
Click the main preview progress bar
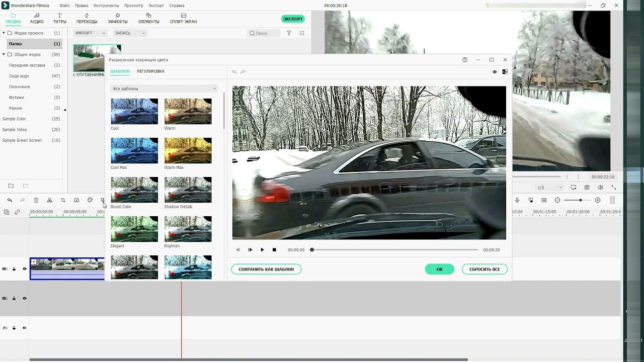click(536, 177)
